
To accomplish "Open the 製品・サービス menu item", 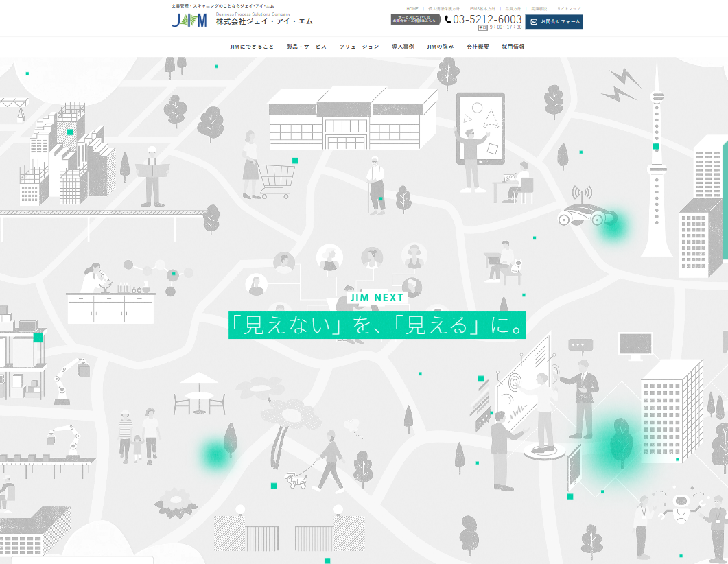I will pyautogui.click(x=307, y=47).
